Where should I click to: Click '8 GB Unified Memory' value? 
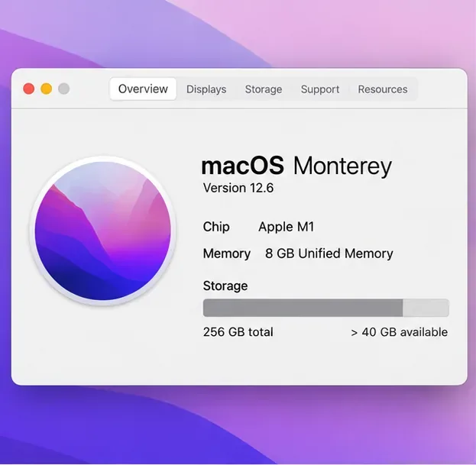[x=329, y=253]
